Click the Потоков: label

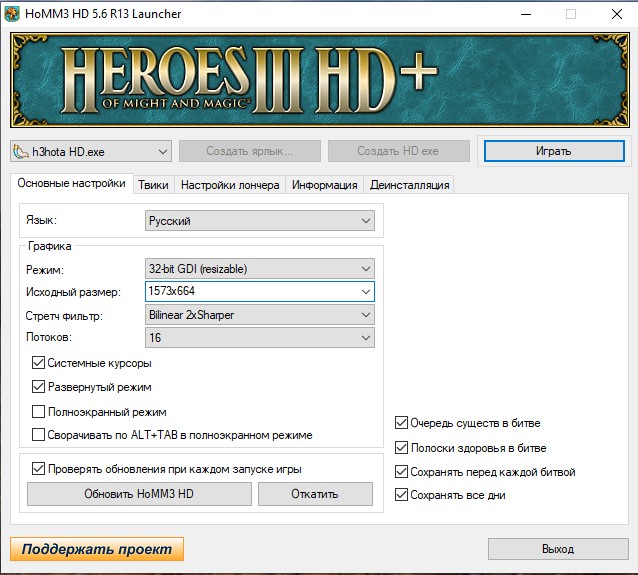[x=49, y=337]
